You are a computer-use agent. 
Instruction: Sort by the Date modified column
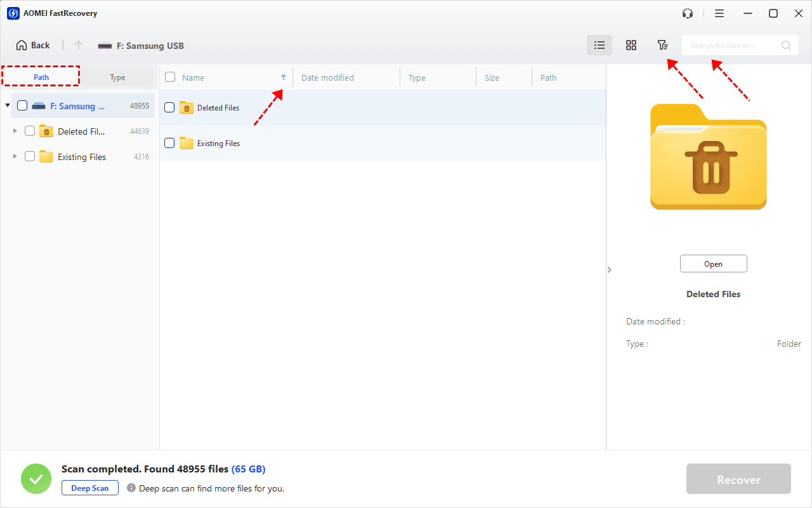327,77
